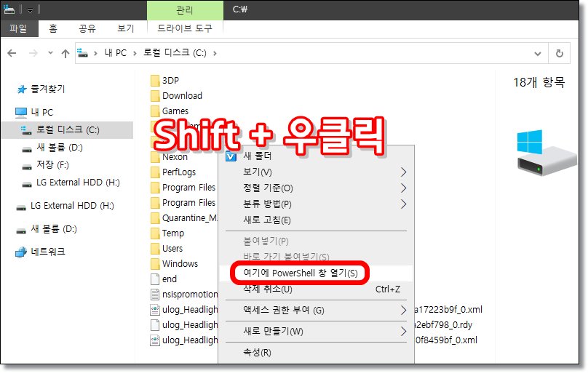Click the Temp folder icon
588x384 pixels.
[x=155, y=233]
